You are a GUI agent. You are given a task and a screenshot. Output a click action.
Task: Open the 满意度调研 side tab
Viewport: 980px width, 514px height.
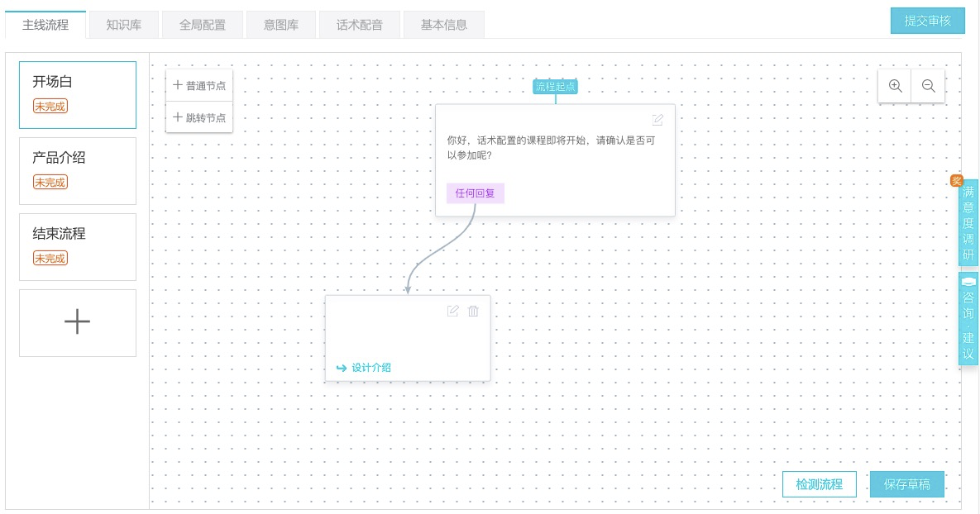(x=968, y=223)
